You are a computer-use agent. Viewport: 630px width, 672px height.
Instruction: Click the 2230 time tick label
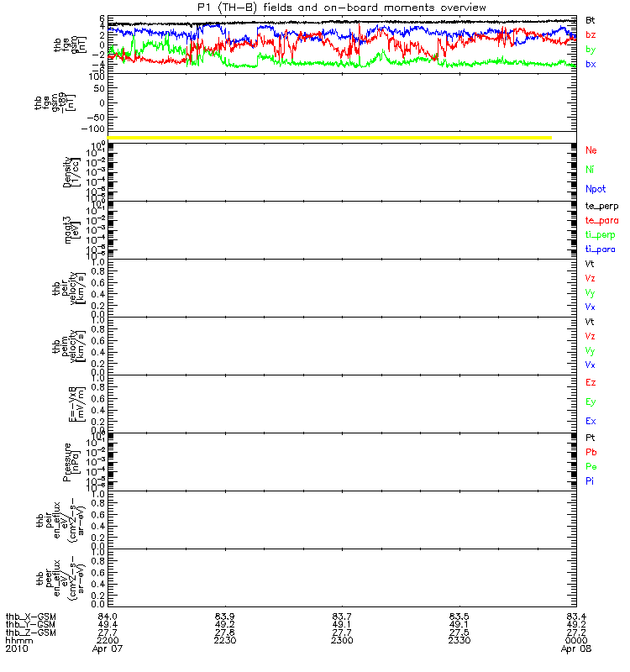[x=225, y=640]
